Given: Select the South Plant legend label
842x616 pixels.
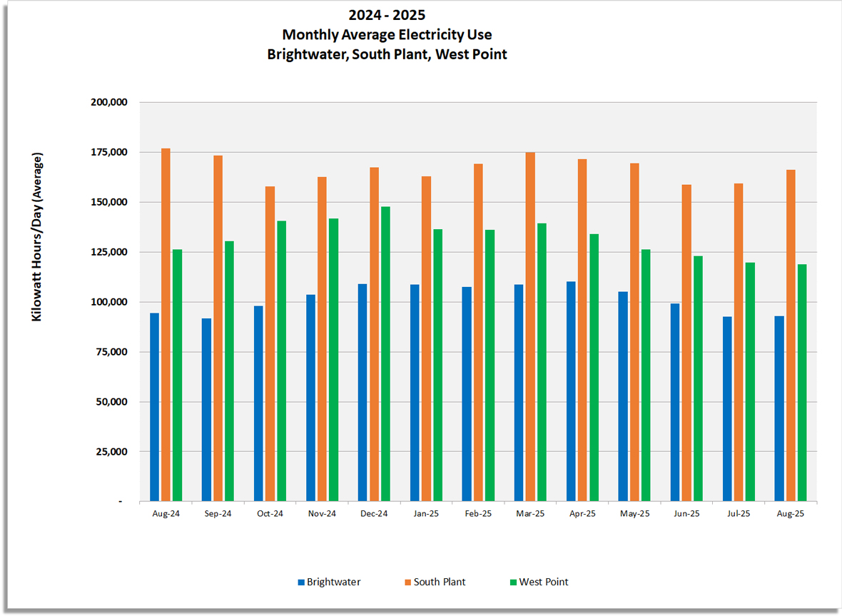Looking at the screenshot, I should (x=440, y=582).
